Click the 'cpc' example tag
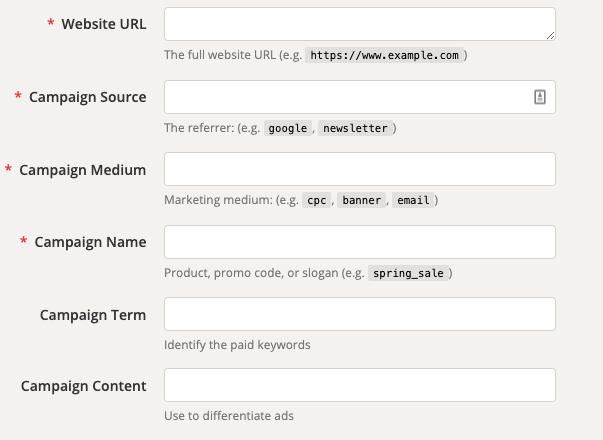Image resolution: width=603 pixels, height=440 pixels. pos(317,200)
